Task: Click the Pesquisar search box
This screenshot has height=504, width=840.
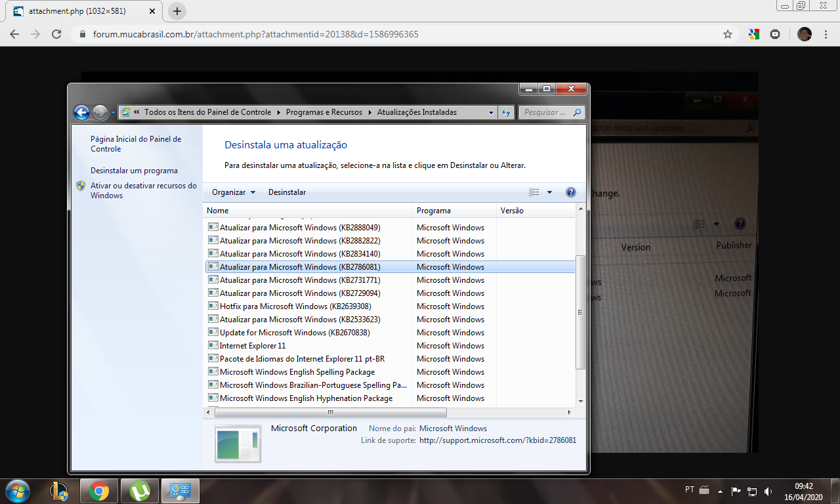Action: pos(545,112)
